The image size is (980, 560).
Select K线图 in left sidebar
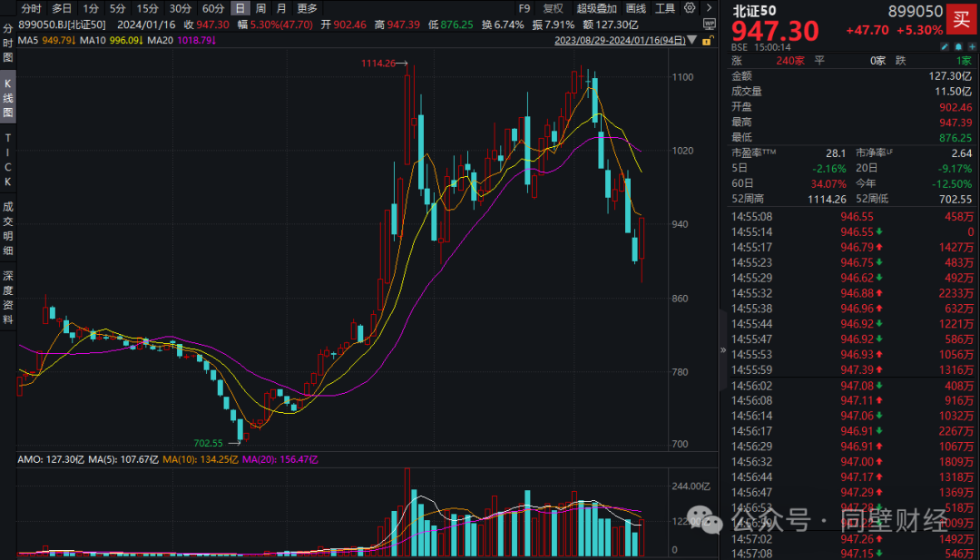coord(7,98)
